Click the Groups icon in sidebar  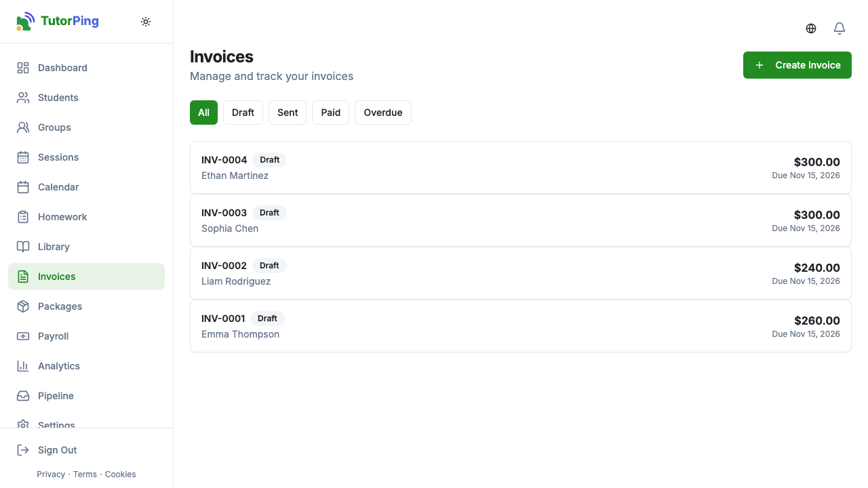point(23,127)
